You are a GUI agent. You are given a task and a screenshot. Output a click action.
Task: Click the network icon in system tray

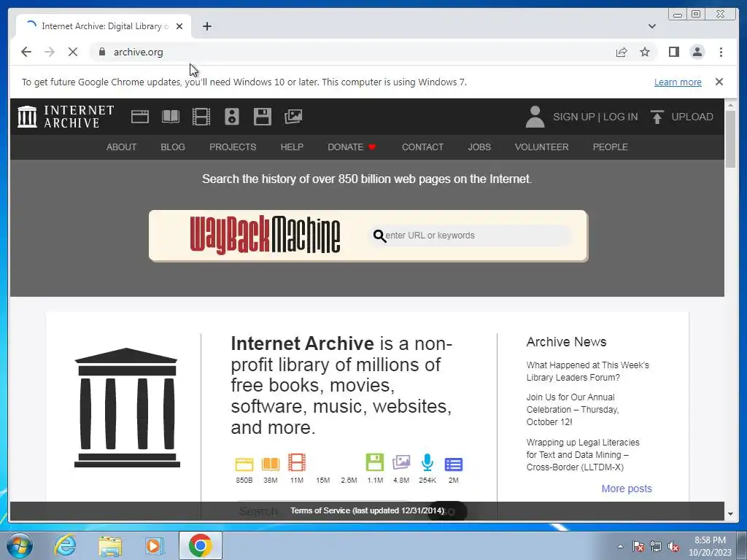pyautogui.click(x=656, y=547)
